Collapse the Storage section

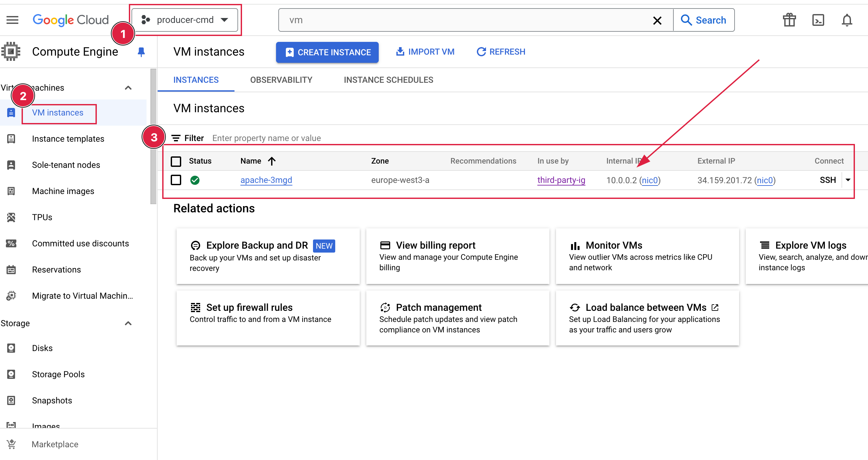click(x=128, y=323)
